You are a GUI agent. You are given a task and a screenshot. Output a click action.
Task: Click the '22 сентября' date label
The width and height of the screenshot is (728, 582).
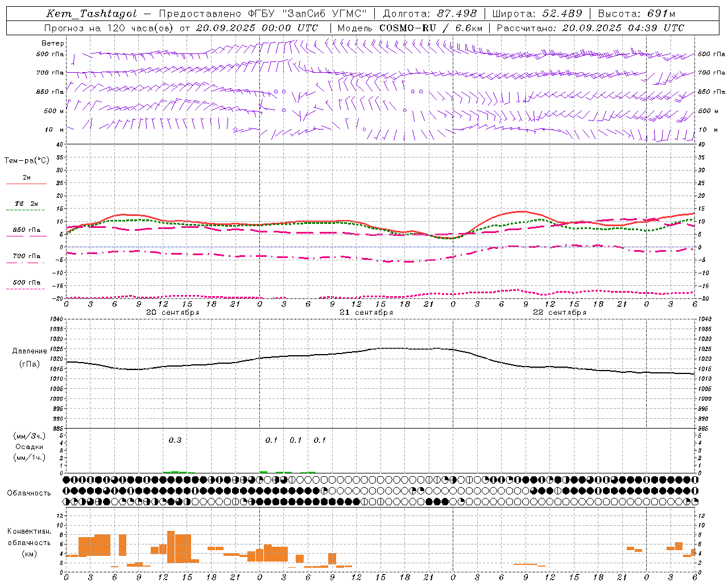pyautogui.click(x=560, y=313)
